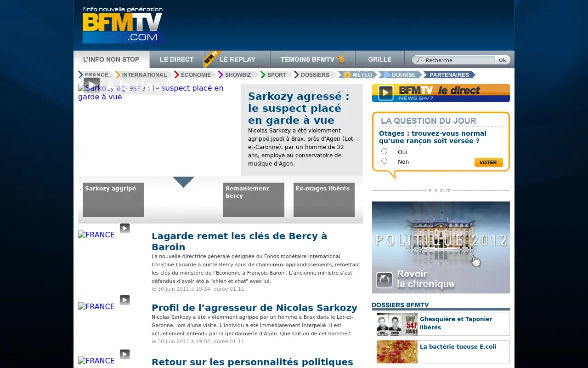Open article Profil de l'agresseur de Nicolas Sarkozy
This screenshot has height=368, width=588.
[254, 308]
